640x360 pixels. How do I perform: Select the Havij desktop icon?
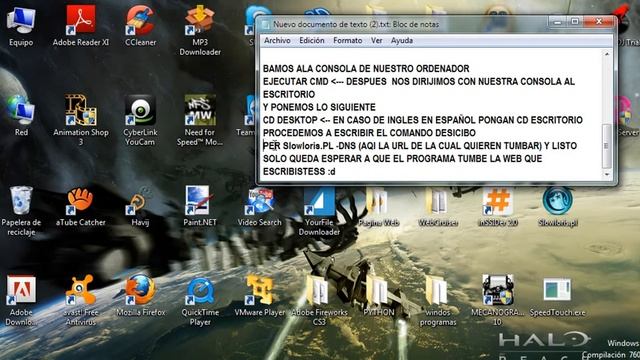click(140, 206)
